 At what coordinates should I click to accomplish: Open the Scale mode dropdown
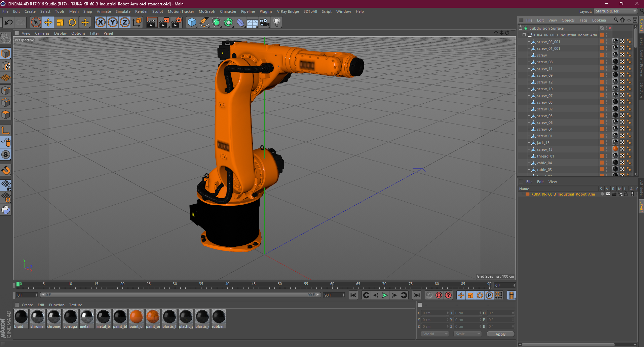[467, 334]
